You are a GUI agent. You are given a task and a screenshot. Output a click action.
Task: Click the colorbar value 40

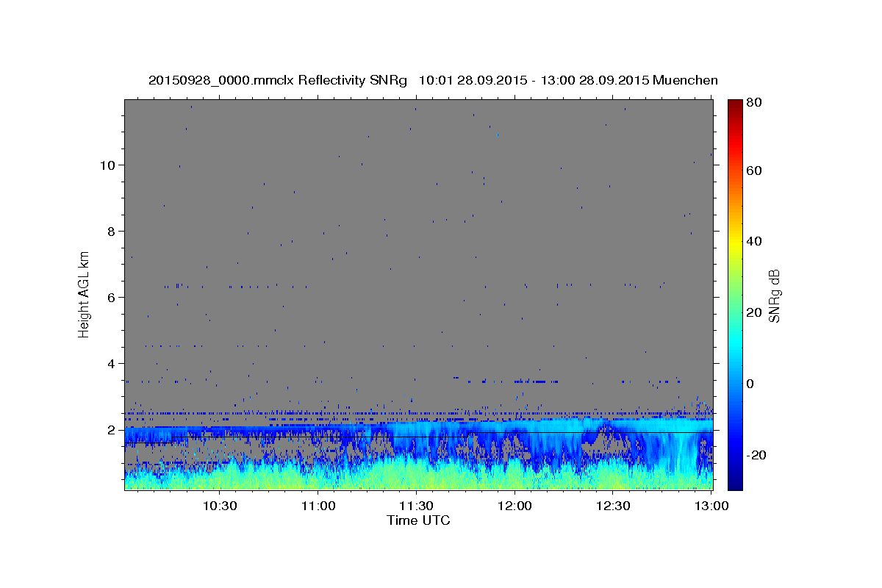tap(753, 241)
